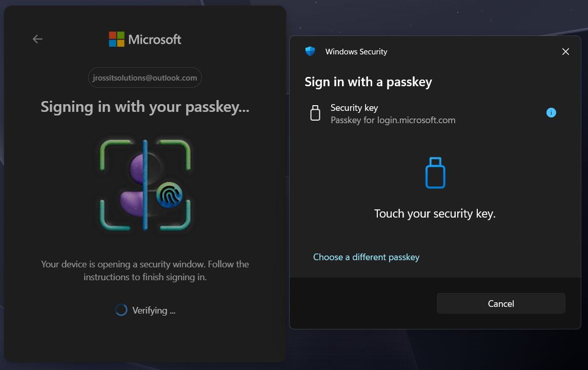This screenshot has height=370, width=588.
Task: Click 'Signing in with your passkey...' heading
Action: point(145,107)
